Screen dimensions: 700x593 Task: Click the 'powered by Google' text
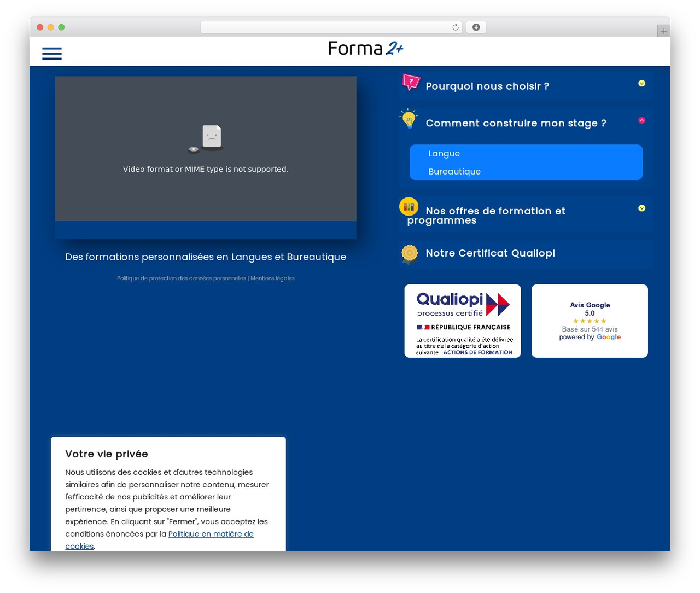590,337
